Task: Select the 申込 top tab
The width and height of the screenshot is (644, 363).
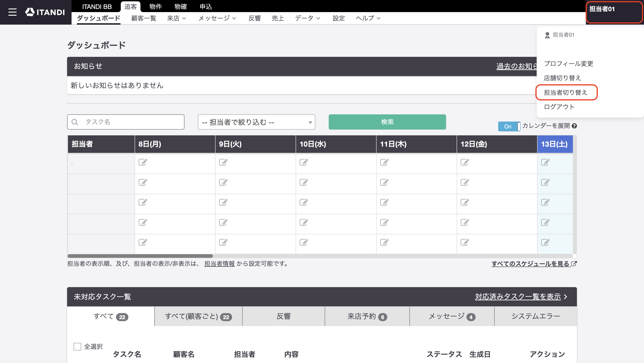Action: pyautogui.click(x=206, y=6)
